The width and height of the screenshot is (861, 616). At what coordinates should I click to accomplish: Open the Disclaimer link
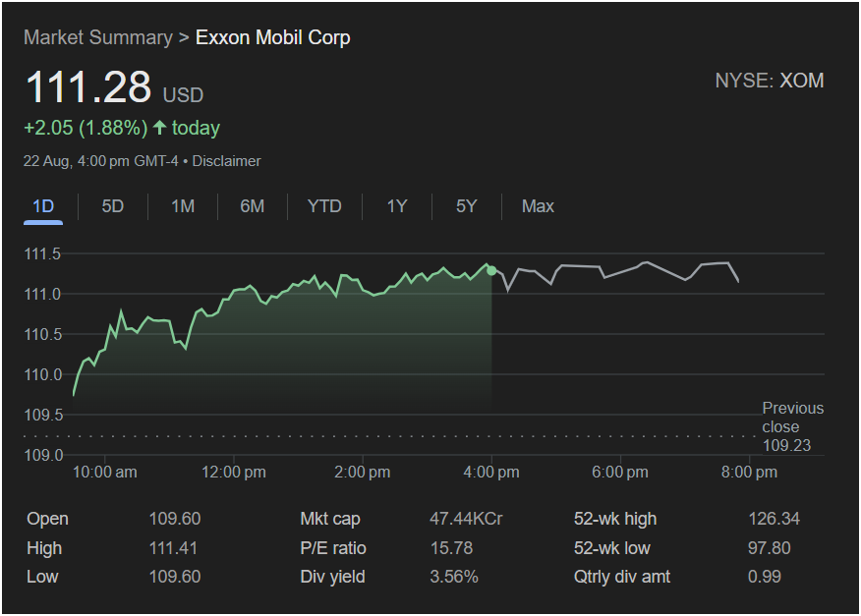(x=226, y=161)
